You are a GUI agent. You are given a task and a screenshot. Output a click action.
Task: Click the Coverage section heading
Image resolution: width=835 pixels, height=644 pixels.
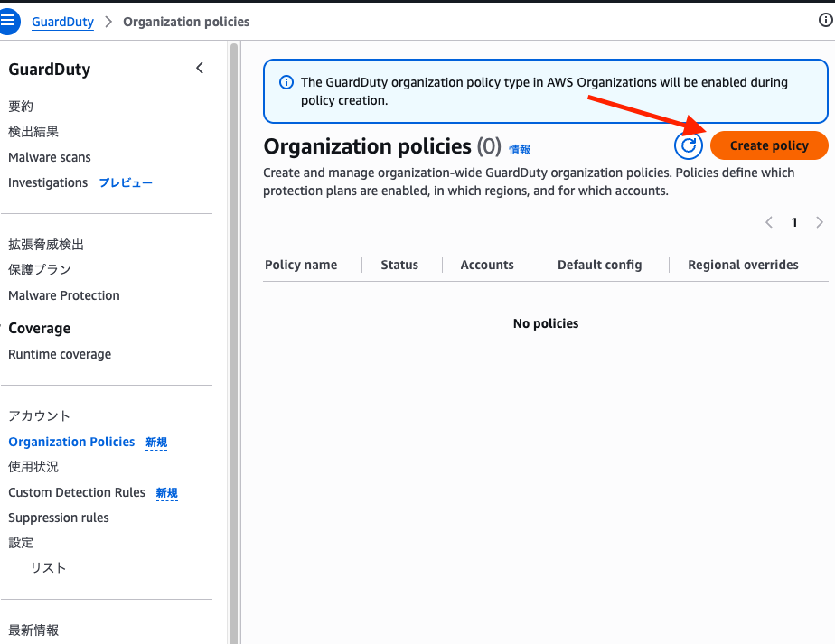(40, 329)
